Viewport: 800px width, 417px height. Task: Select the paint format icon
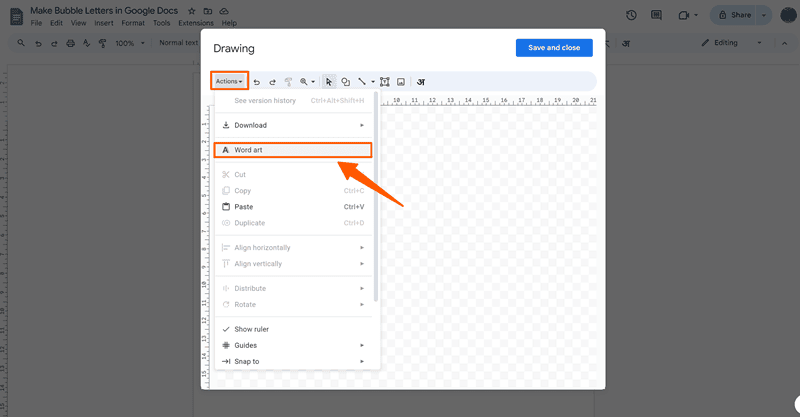tap(287, 81)
